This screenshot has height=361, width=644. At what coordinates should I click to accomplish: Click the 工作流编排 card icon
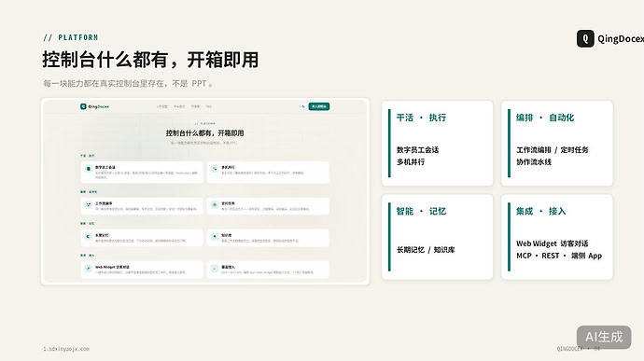point(89,204)
